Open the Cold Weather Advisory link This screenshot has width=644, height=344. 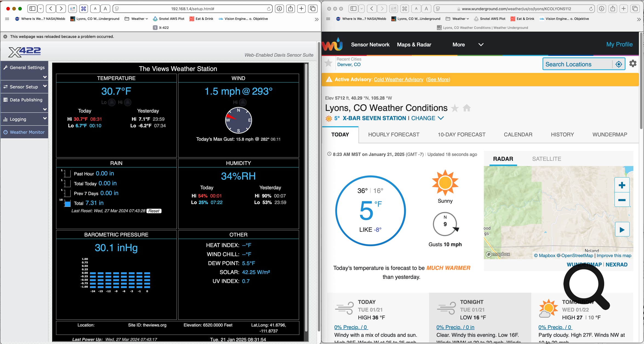[398, 79]
